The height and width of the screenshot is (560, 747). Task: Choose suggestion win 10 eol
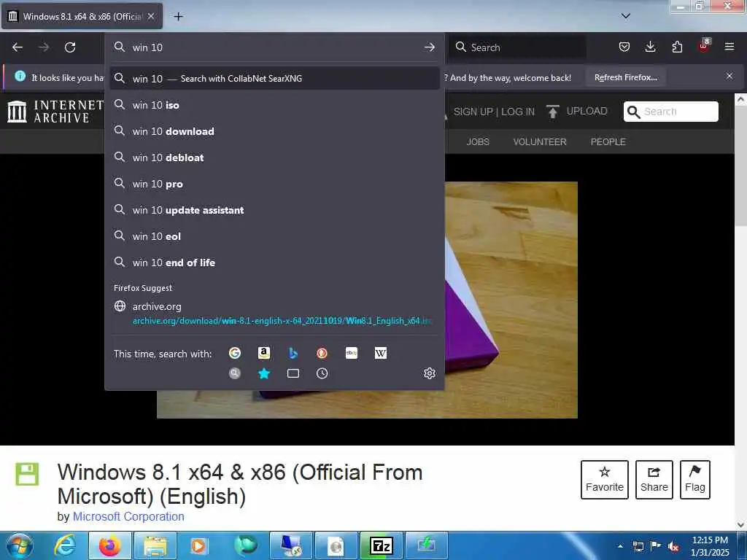click(x=274, y=236)
